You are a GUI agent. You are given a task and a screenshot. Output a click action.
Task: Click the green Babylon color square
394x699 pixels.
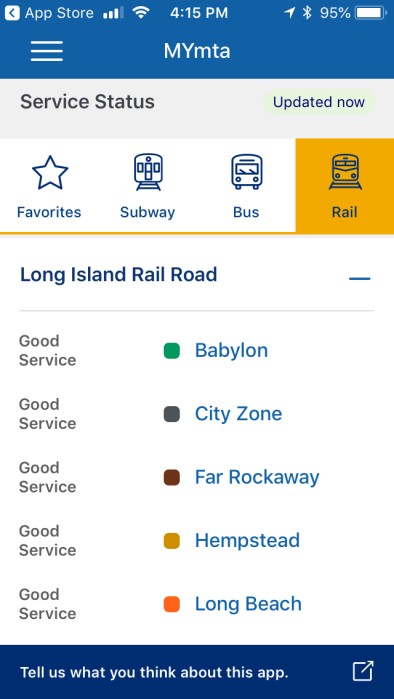click(x=172, y=351)
